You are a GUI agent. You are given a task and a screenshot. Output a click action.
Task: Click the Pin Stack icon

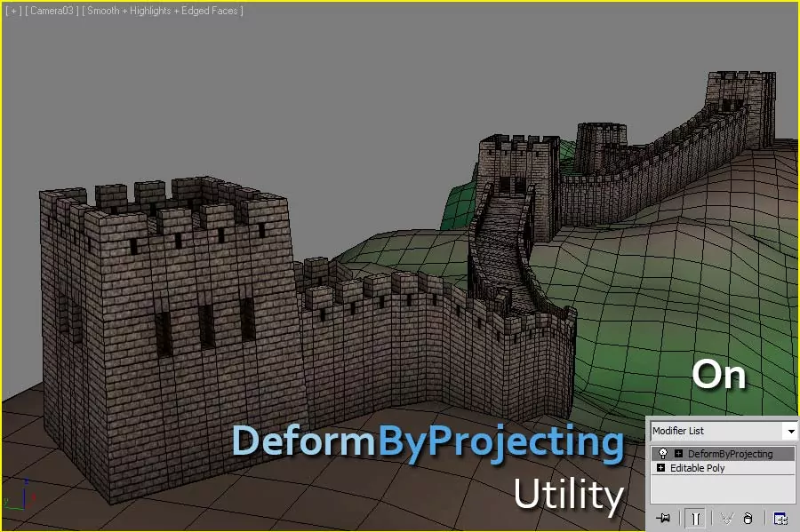pos(662,519)
